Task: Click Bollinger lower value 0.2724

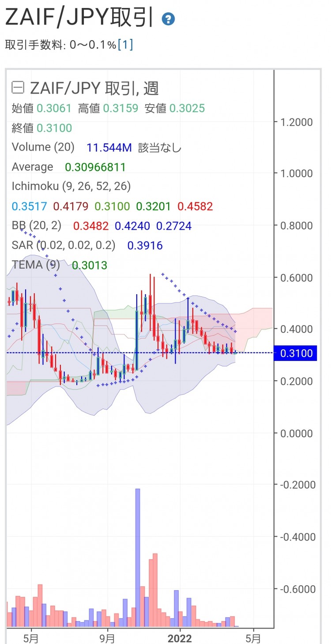Action: [174, 226]
